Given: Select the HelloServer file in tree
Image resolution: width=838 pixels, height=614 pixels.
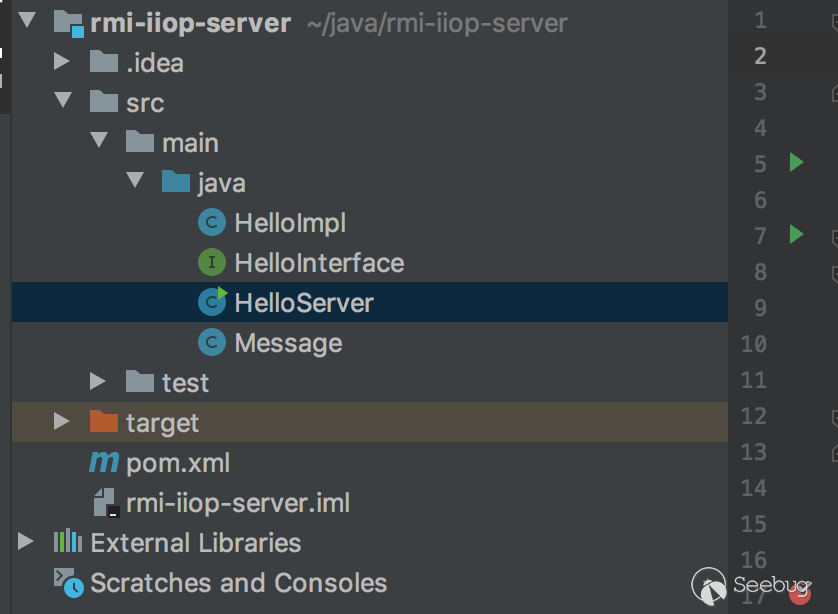Looking at the screenshot, I should (x=304, y=303).
